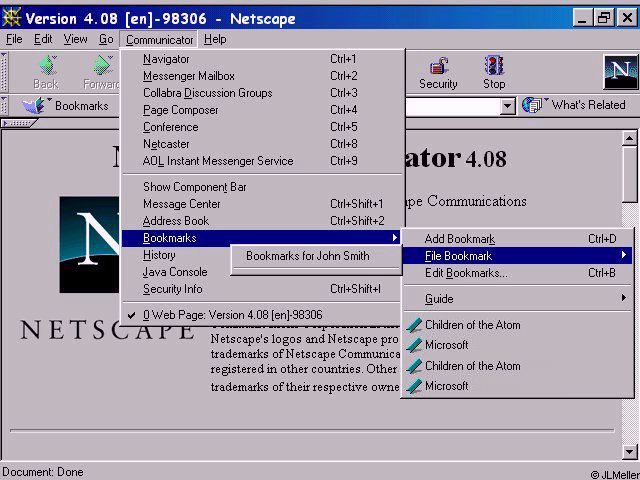Click the What's Related icon
The image size is (640, 480).
point(534,105)
